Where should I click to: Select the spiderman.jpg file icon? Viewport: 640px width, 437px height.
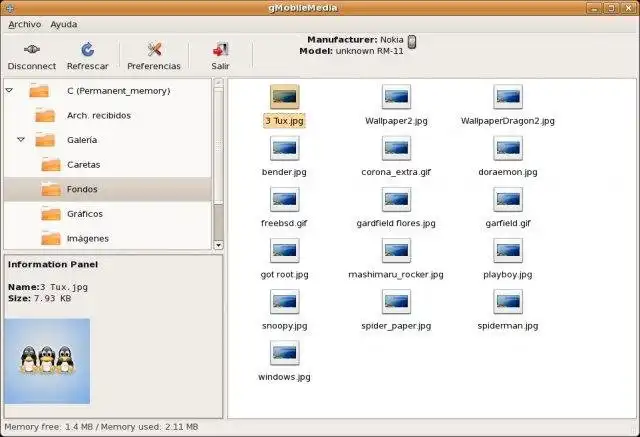point(508,302)
